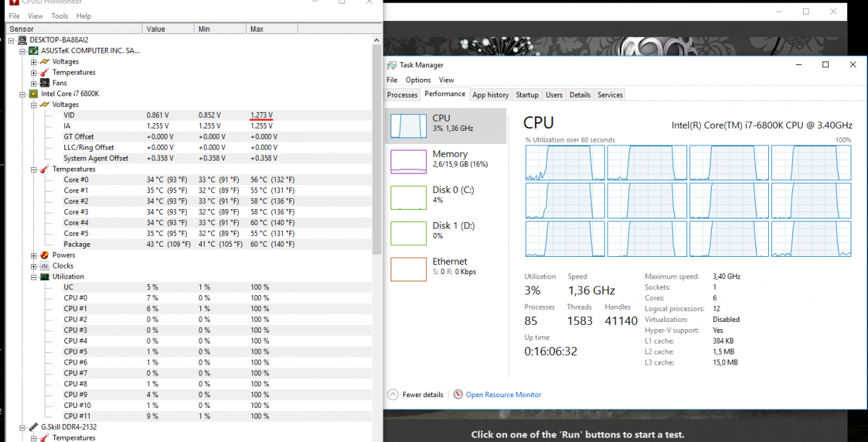The image size is (868, 442).
Task: Open HWMonitor View menu
Action: [x=35, y=16]
